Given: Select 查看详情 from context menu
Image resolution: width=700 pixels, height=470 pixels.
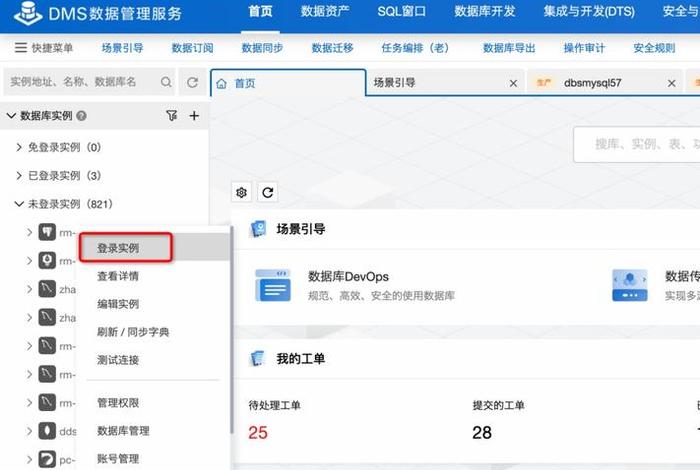Looking at the screenshot, I should [118, 276].
